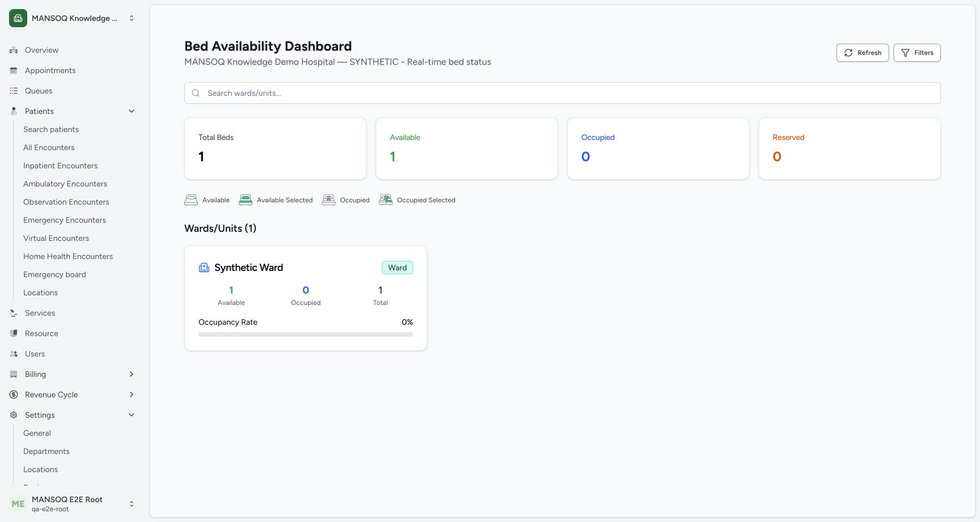Screen dimensions: 980x522
Task: Select Departments under Settings
Action: point(47,451)
